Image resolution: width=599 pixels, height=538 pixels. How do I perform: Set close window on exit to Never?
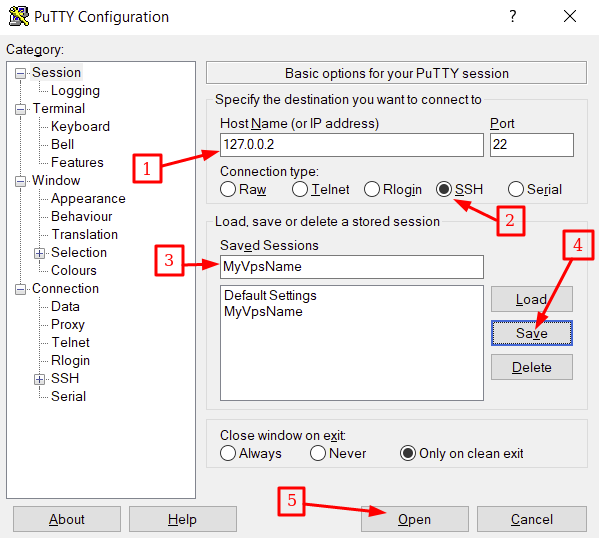(318, 453)
